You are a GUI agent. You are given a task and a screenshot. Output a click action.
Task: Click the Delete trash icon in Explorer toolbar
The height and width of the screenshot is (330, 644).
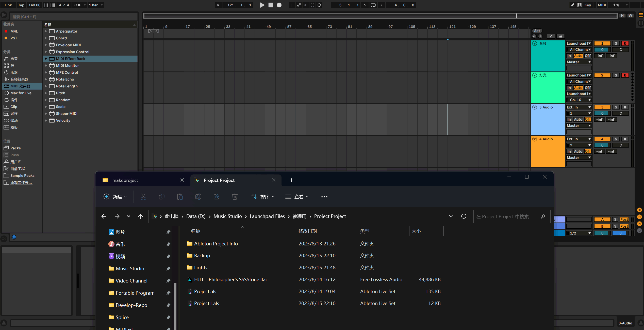click(x=235, y=197)
